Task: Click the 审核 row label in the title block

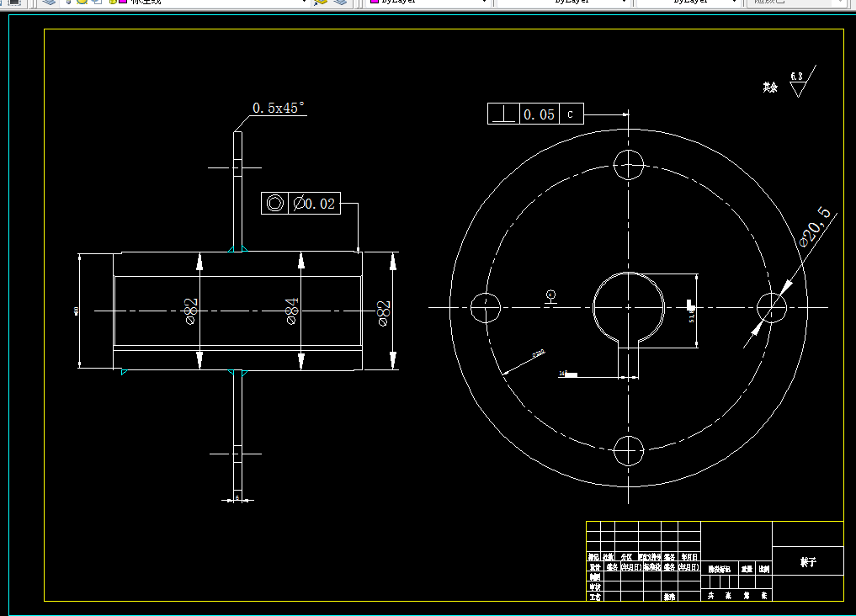Action: coord(594,587)
